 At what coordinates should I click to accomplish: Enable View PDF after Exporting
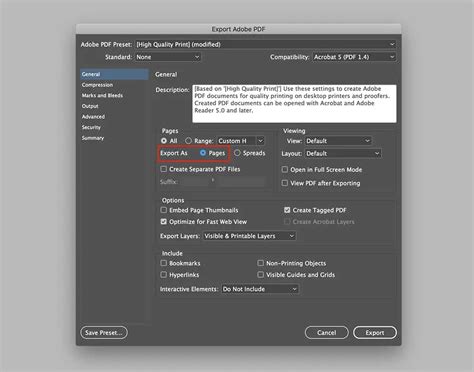point(285,183)
